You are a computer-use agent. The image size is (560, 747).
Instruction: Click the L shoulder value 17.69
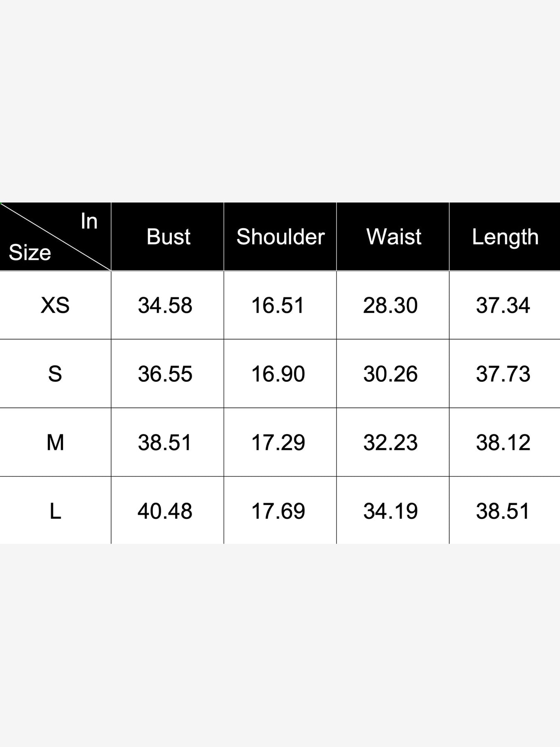278,511
